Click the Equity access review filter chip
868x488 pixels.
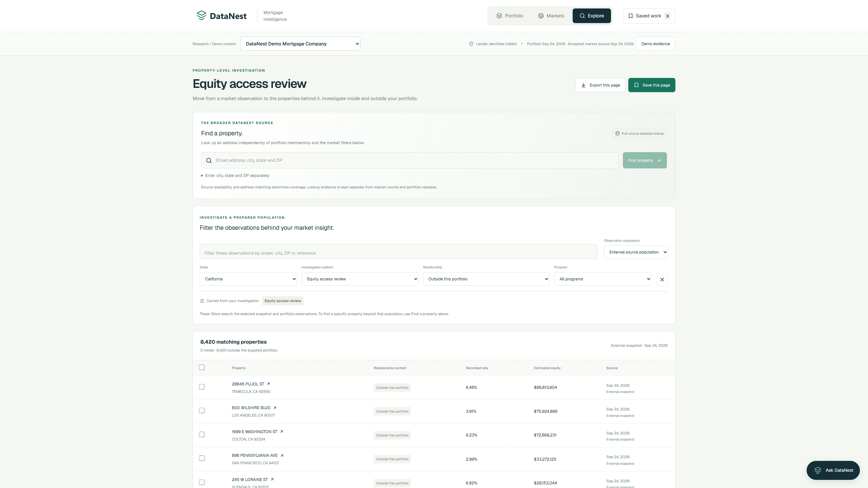click(x=282, y=301)
